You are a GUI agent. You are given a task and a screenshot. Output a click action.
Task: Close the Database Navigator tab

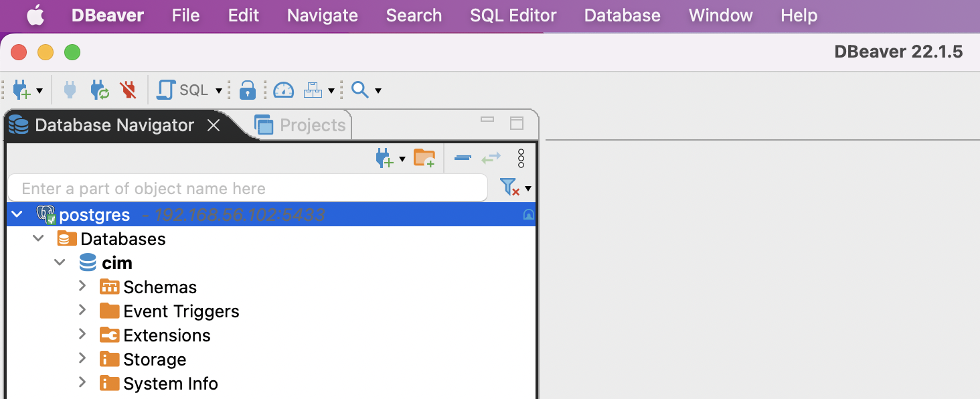coord(214,125)
